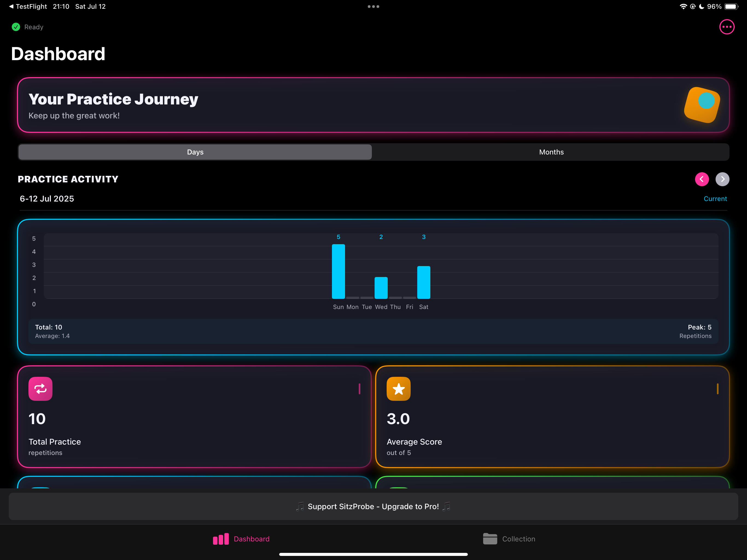Tap the 3.0 average score value
This screenshot has height=560, width=747.
(398, 419)
